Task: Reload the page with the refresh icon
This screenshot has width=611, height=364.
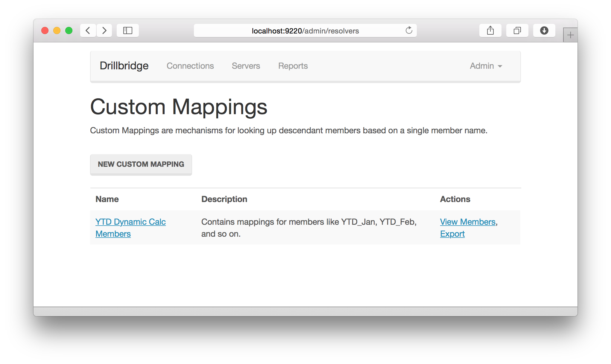Action: [x=409, y=30]
